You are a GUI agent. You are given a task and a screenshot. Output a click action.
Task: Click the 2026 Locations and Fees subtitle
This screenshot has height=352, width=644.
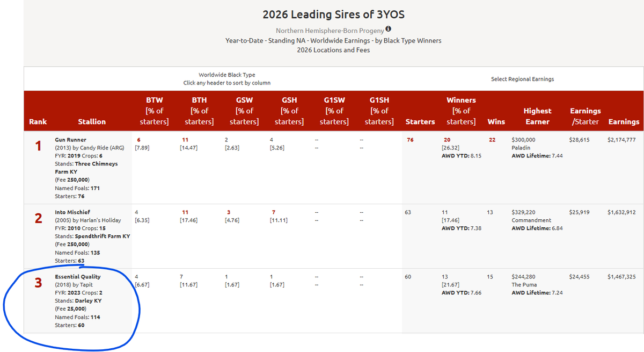(x=333, y=50)
